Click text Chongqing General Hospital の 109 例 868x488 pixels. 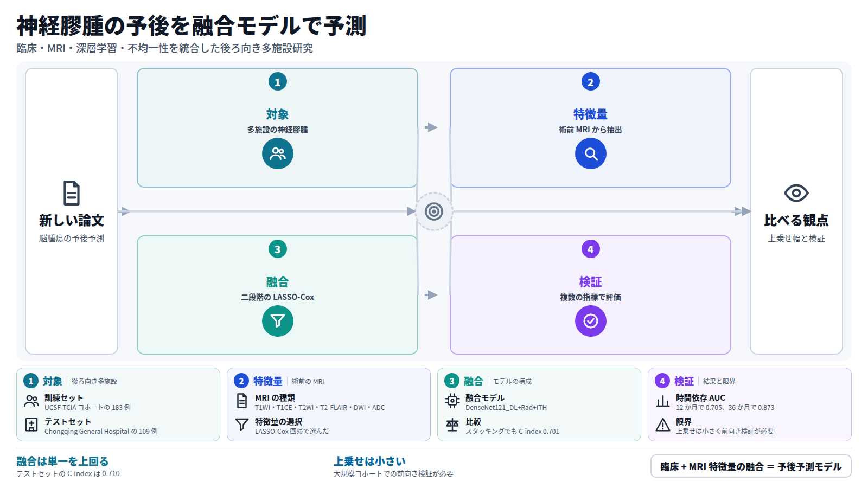[101, 431]
